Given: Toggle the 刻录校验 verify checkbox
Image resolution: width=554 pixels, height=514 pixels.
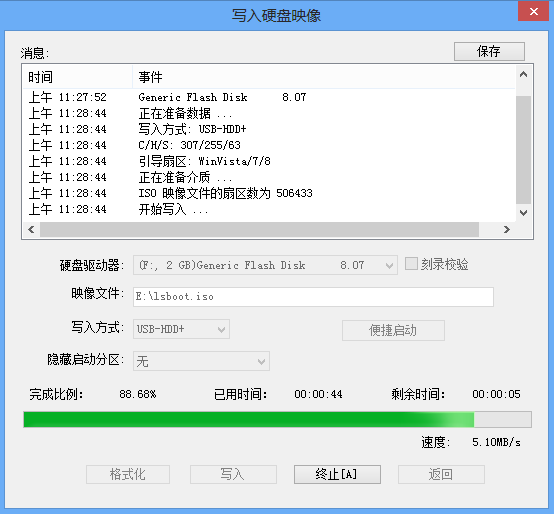Looking at the screenshot, I should point(411,264).
